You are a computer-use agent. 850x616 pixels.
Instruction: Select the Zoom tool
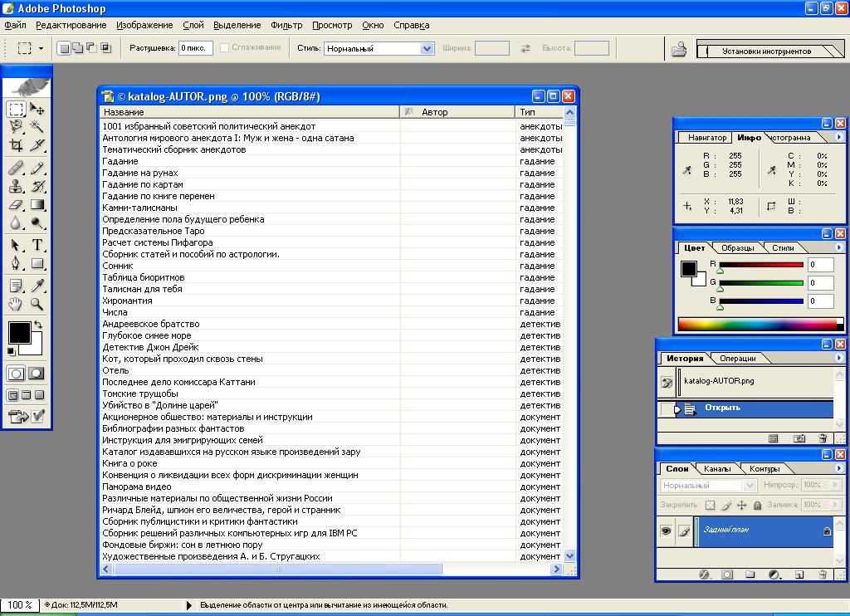tap(37, 304)
